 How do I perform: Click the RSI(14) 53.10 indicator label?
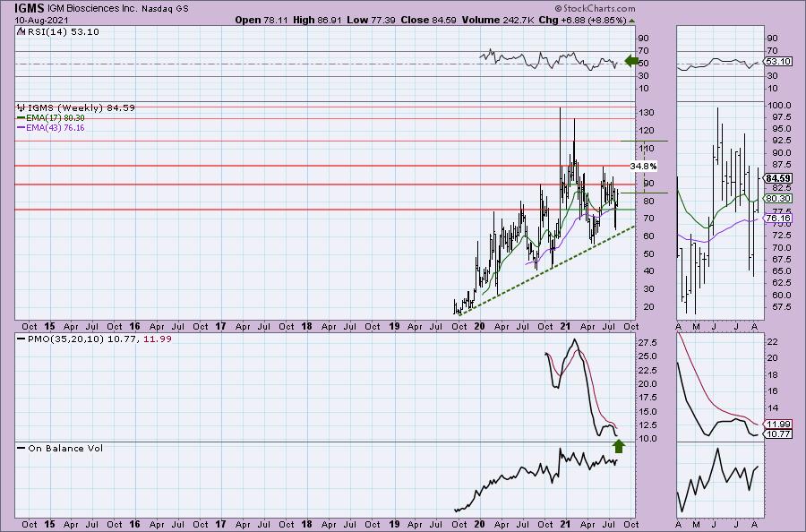click(62, 32)
